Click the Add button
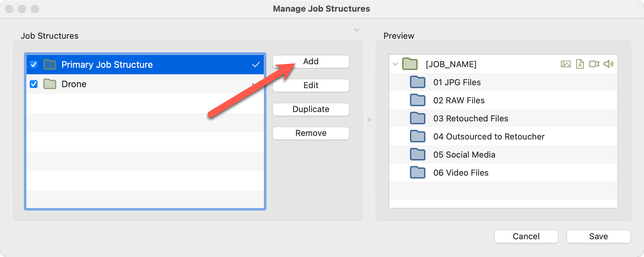644x257 pixels. pyautogui.click(x=311, y=62)
